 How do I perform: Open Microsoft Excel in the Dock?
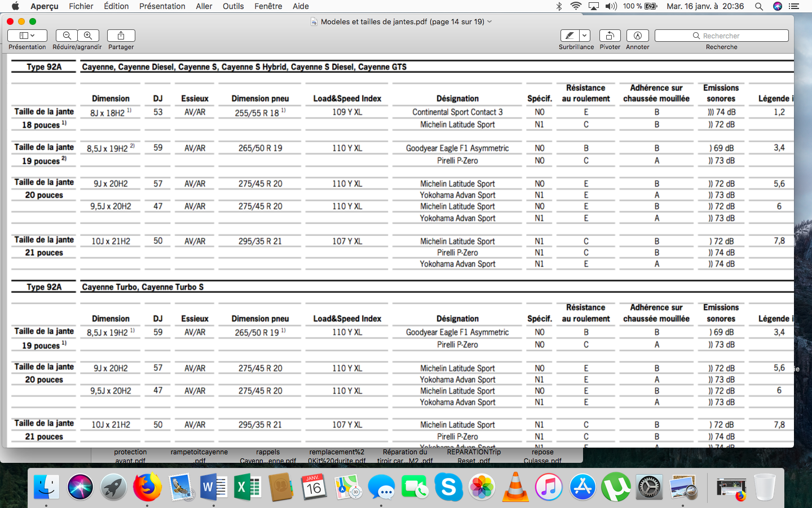[x=247, y=487]
